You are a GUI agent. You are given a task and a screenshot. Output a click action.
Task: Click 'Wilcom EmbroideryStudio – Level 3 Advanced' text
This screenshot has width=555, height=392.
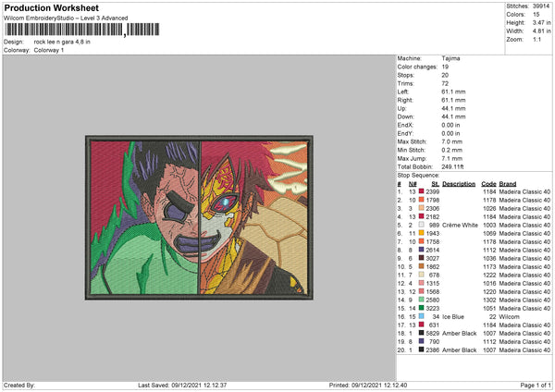[66, 18]
